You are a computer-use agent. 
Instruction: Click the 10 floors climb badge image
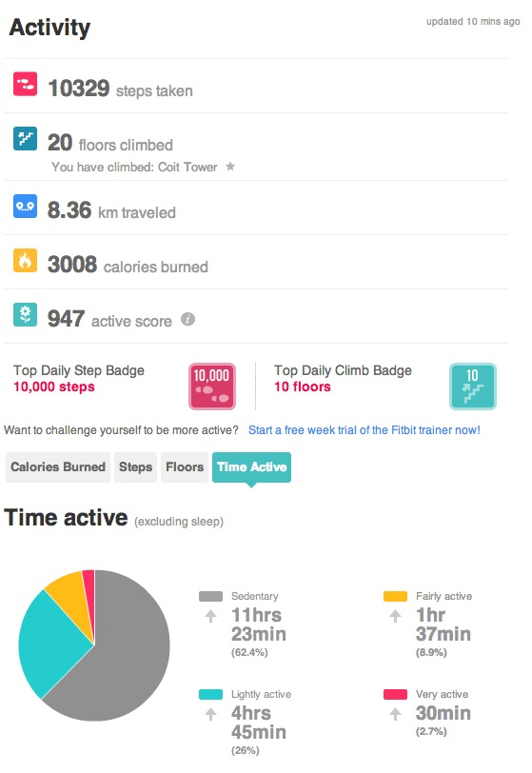coord(473,386)
